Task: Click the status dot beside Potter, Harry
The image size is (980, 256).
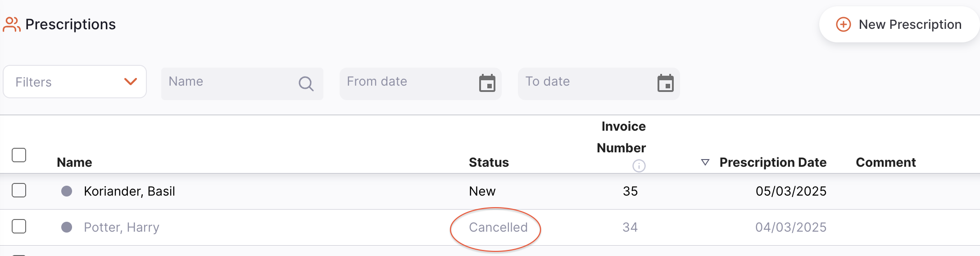Action: [67, 227]
